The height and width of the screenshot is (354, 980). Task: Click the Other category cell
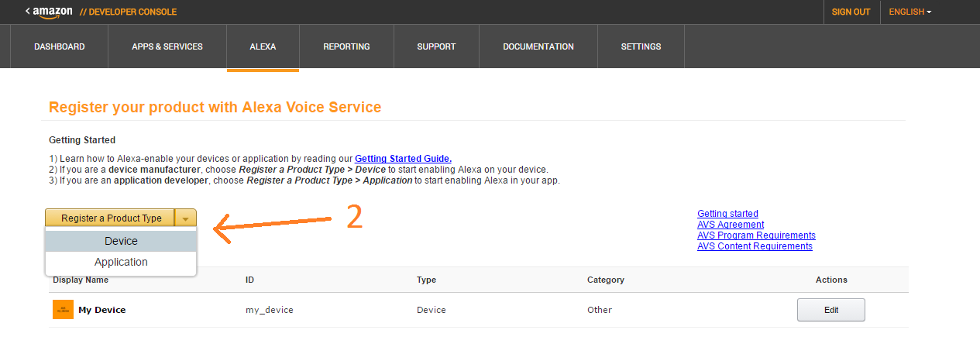click(x=600, y=310)
